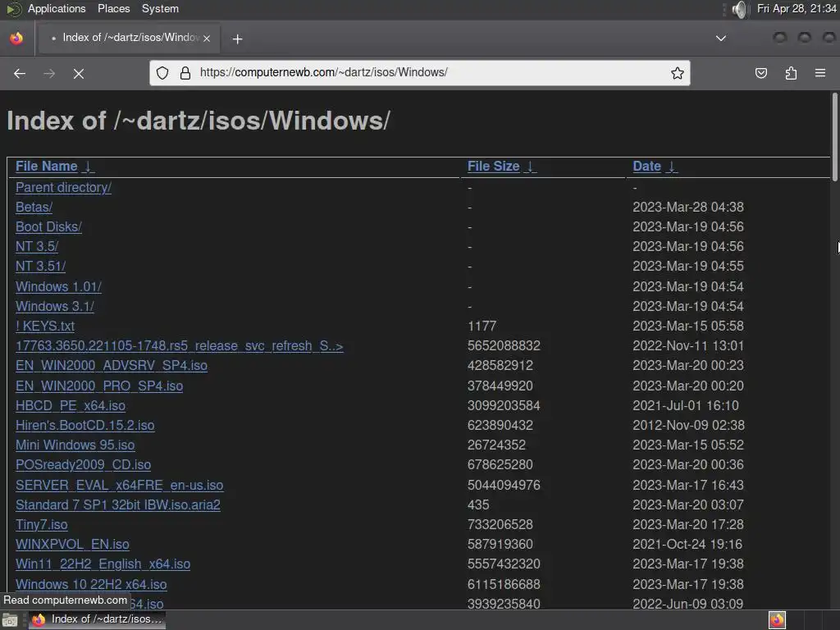The height and width of the screenshot is (630, 840).
Task: Download Win11_22H2_English_x64.iso
Action: coord(103,564)
